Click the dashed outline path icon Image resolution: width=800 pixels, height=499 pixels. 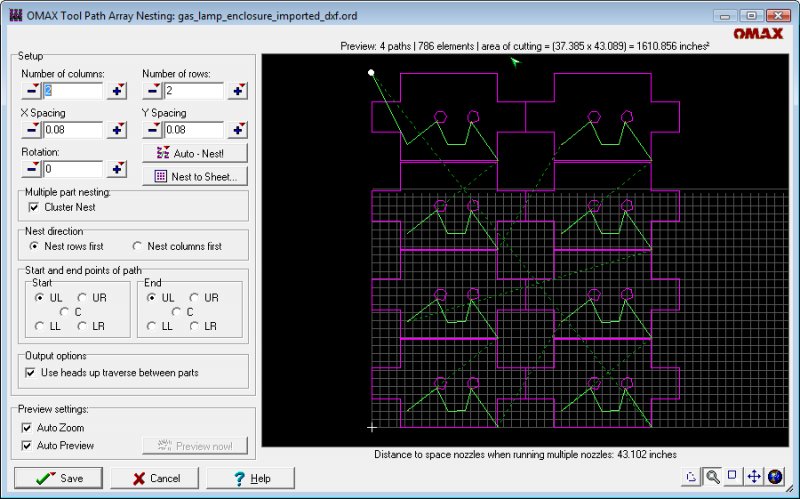691,477
